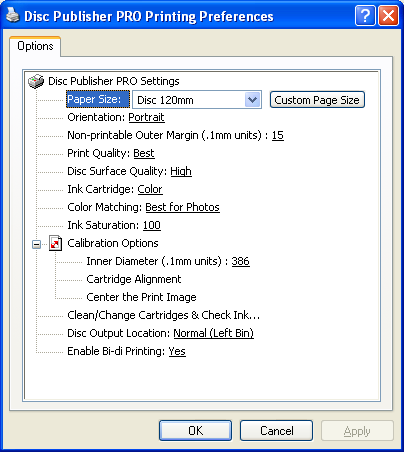404x452 pixels.
Task: Click Disc Output Location Normal (Left Bin)
Action: point(213,333)
